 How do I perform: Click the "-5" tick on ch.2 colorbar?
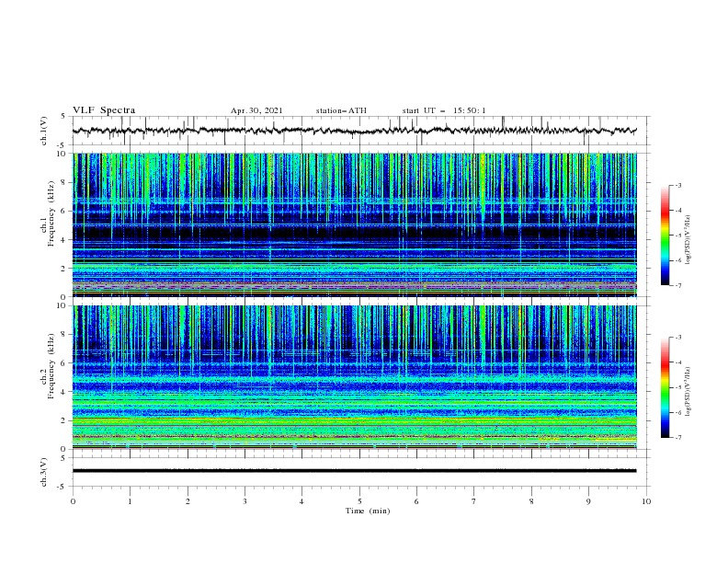[678, 387]
